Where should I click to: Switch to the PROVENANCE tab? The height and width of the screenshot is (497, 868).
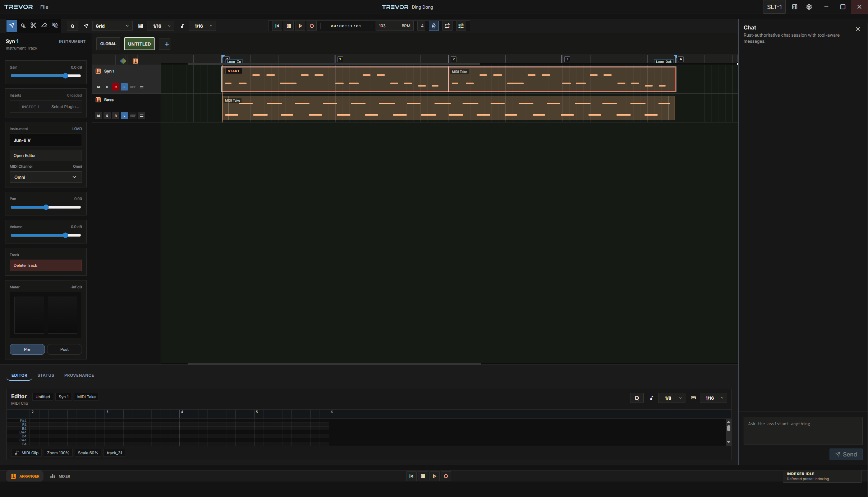pos(79,375)
